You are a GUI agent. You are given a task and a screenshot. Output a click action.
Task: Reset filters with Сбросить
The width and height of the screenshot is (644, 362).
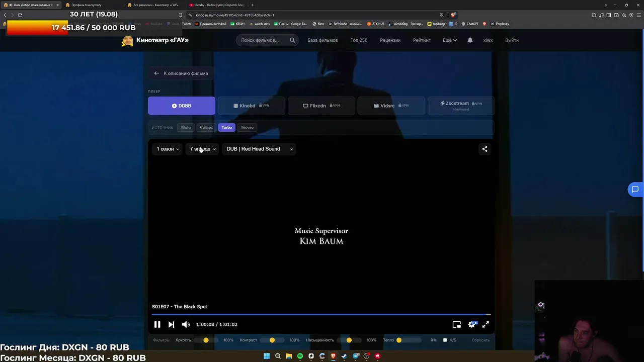point(480,340)
